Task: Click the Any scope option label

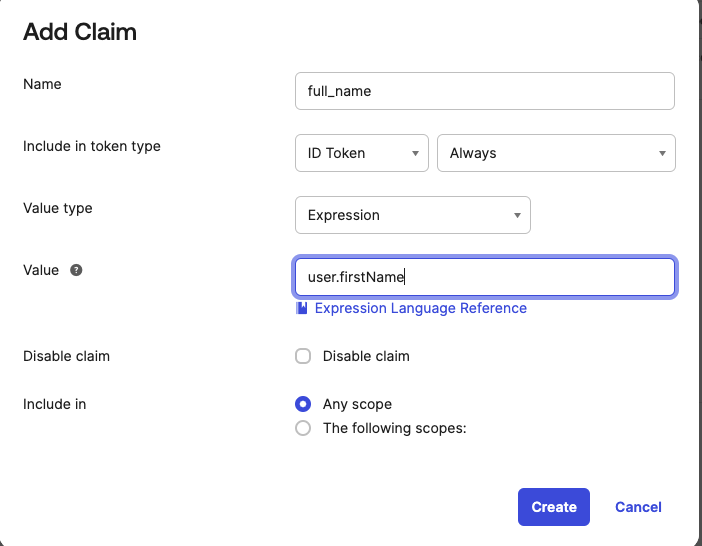Action: tap(357, 404)
